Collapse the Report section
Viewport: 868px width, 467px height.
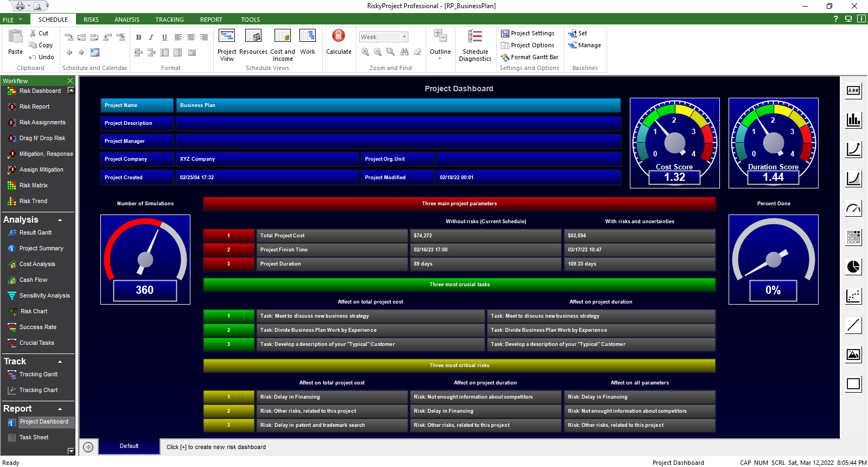pyautogui.click(x=60, y=409)
